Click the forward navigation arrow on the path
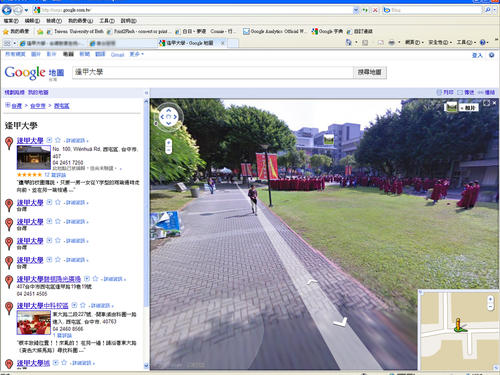Screen dimensions: 500x375 [312, 282]
